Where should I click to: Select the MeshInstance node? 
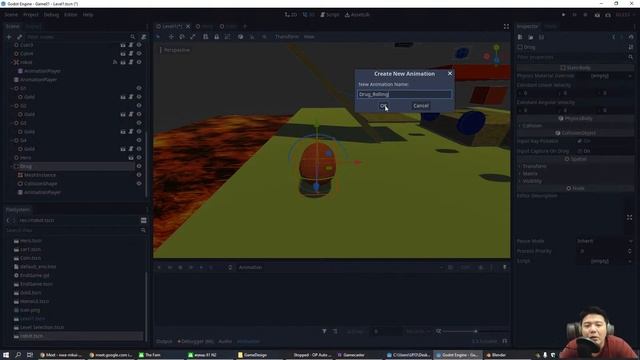click(40, 175)
